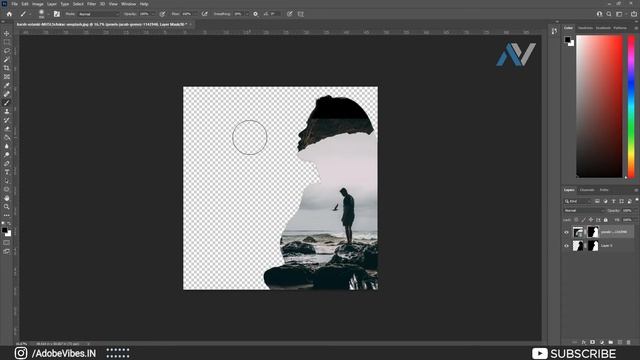
Task: Select the Gradient tool
Action: pos(7,138)
